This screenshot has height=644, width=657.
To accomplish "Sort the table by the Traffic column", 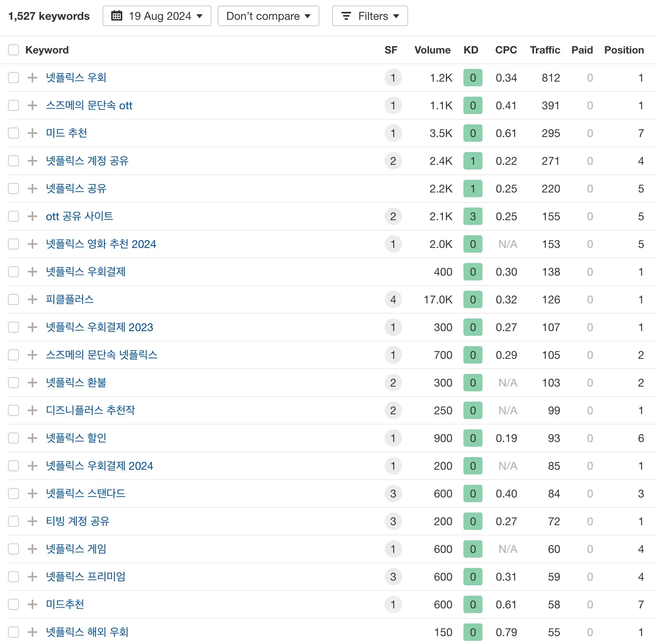I will point(545,50).
